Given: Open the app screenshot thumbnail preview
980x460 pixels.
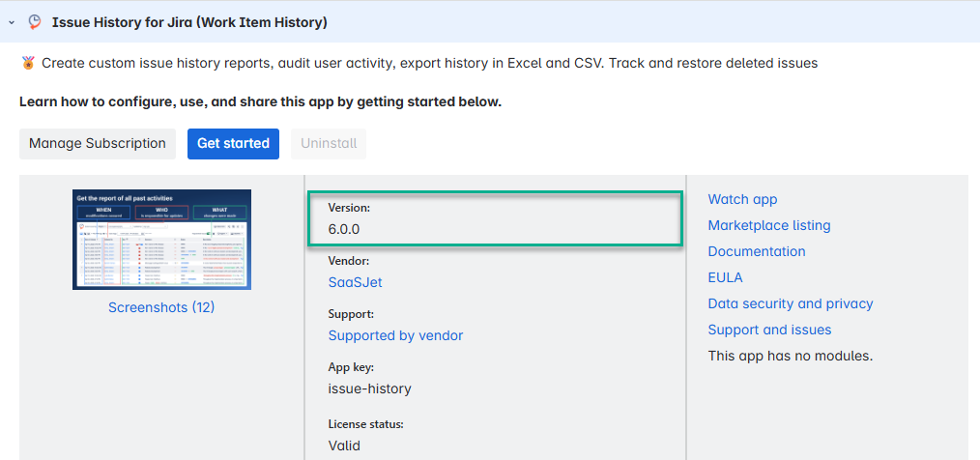Looking at the screenshot, I should pyautogui.click(x=161, y=239).
